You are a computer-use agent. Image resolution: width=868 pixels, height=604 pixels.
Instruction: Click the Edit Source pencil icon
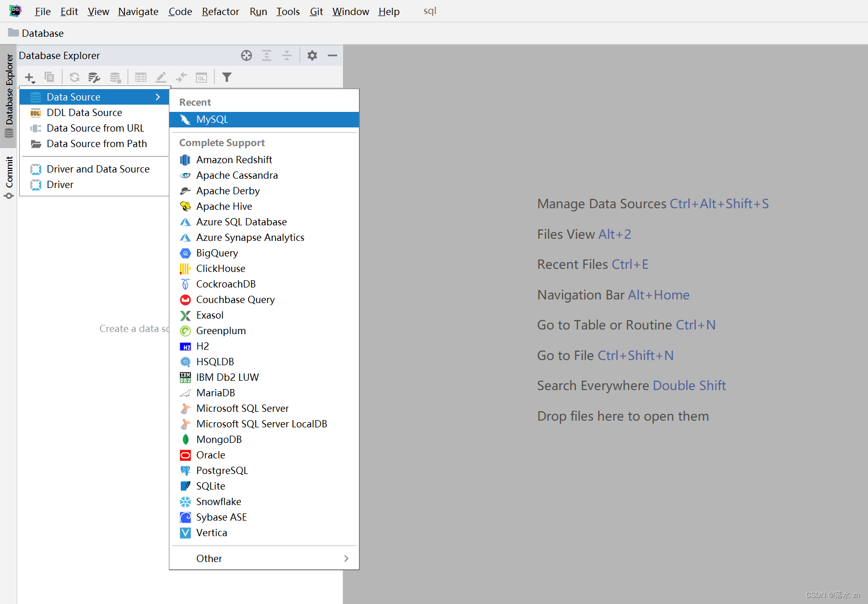[161, 77]
